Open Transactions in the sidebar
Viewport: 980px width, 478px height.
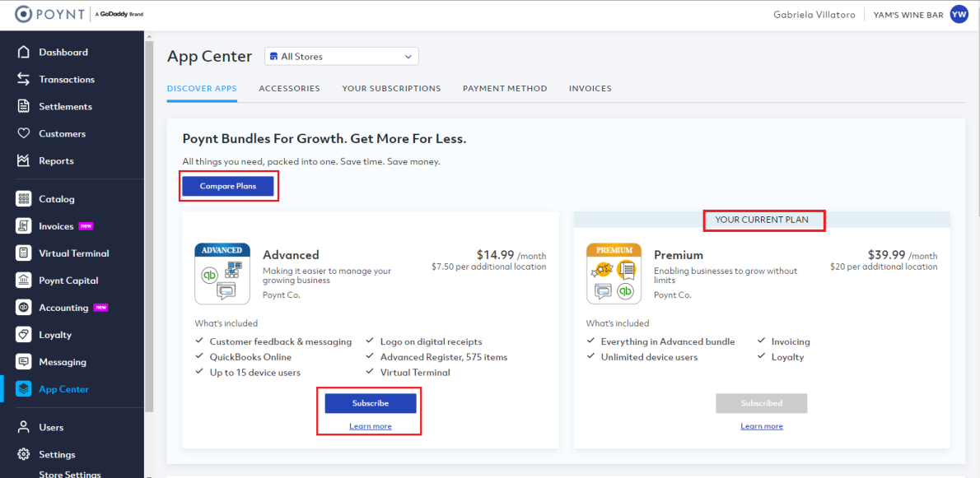(x=67, y=79)
